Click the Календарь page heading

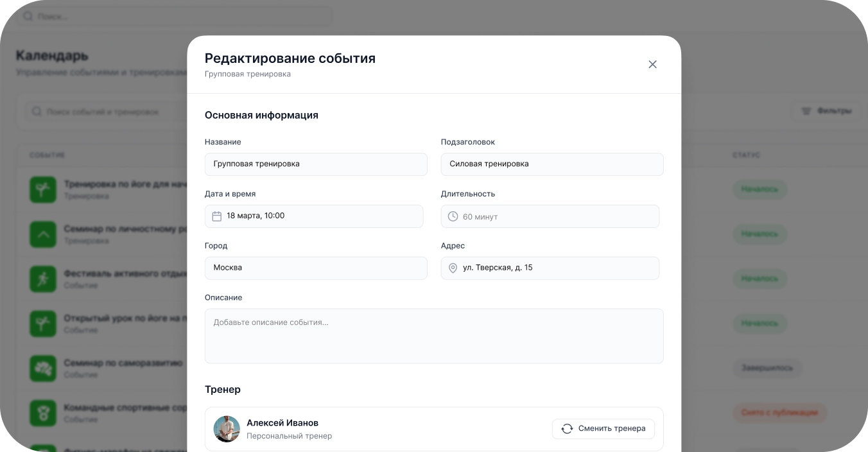[x=52, y=56]
